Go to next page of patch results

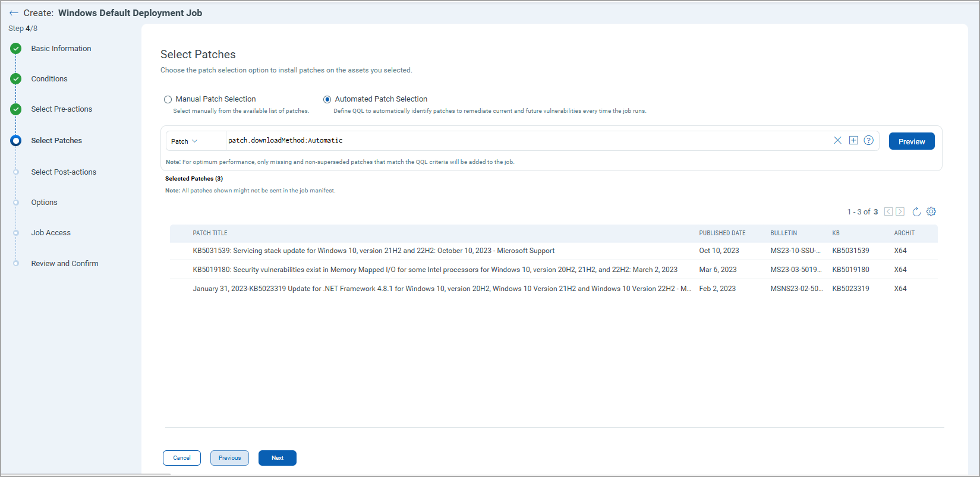pyautogui.click(x=900, y=211)
